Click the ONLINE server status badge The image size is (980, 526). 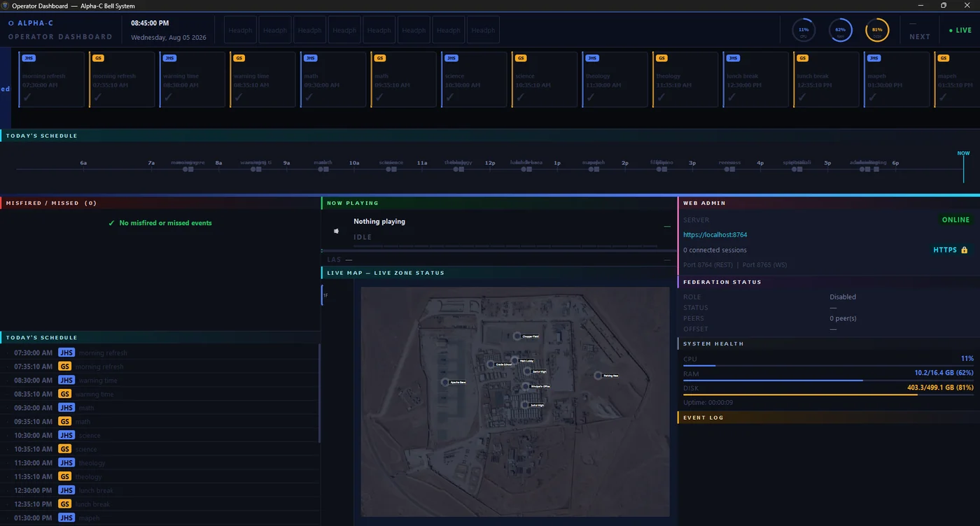click(955, 220)
